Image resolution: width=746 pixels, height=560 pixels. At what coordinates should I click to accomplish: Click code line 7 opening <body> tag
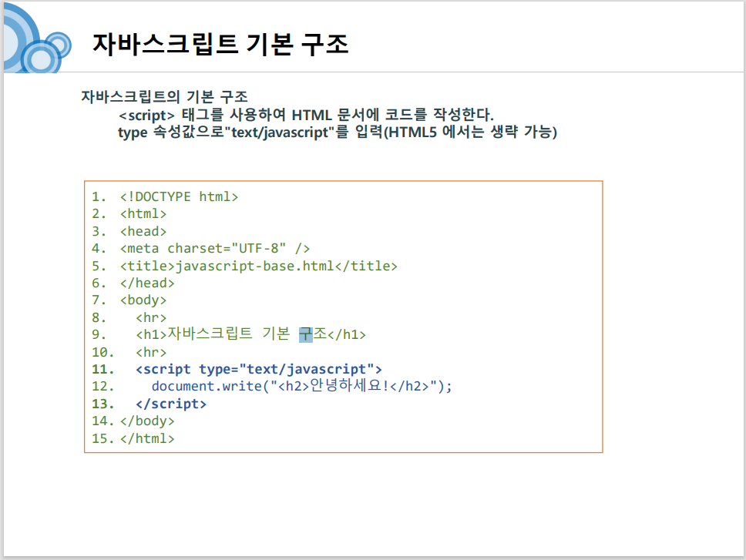(x=143, y=300)
